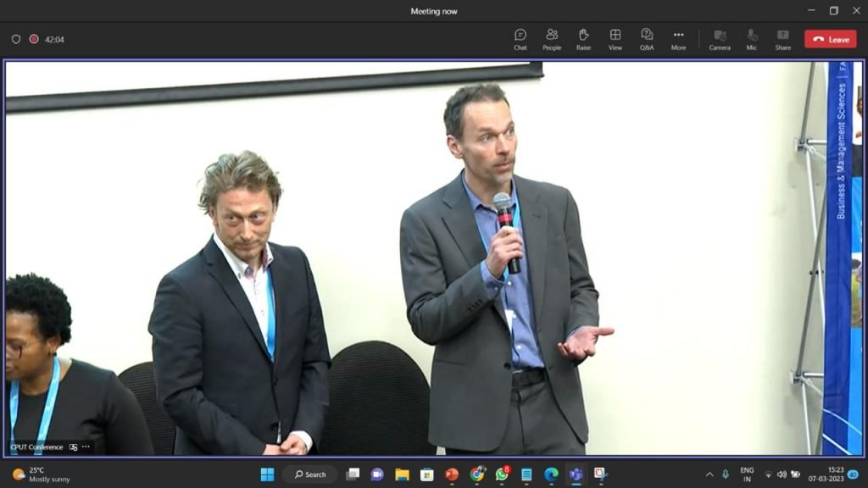
Task: Expand the More actions menu
Action: click(678, 39)
